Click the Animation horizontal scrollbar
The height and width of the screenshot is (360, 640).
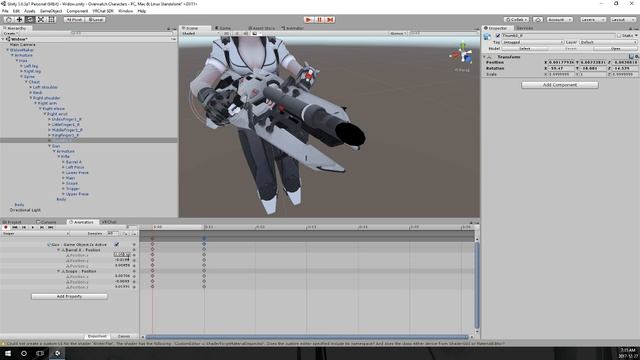pos(307,337)
